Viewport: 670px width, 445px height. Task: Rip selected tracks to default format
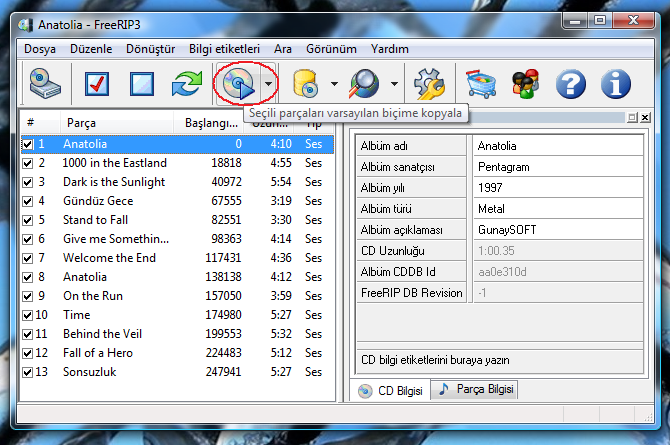click(238, 84)
